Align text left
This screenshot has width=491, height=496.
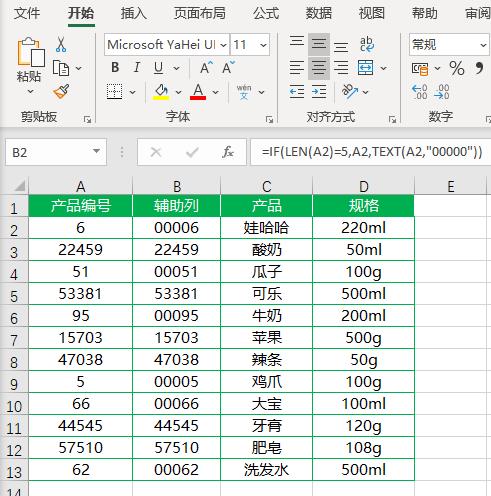[297, 68]
